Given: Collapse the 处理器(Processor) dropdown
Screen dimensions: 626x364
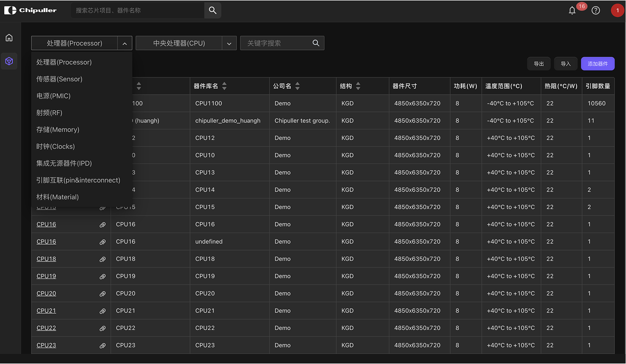Looking at the screenshot, I should pos(124,43).
